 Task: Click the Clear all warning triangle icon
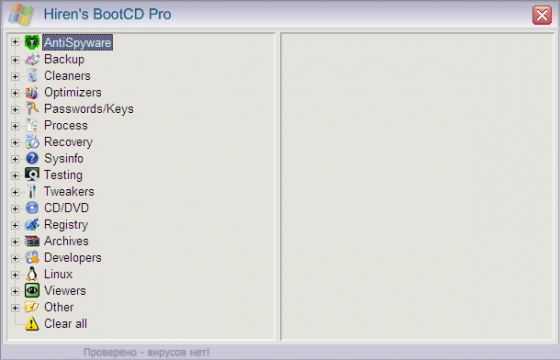click(x=32, y=324)
